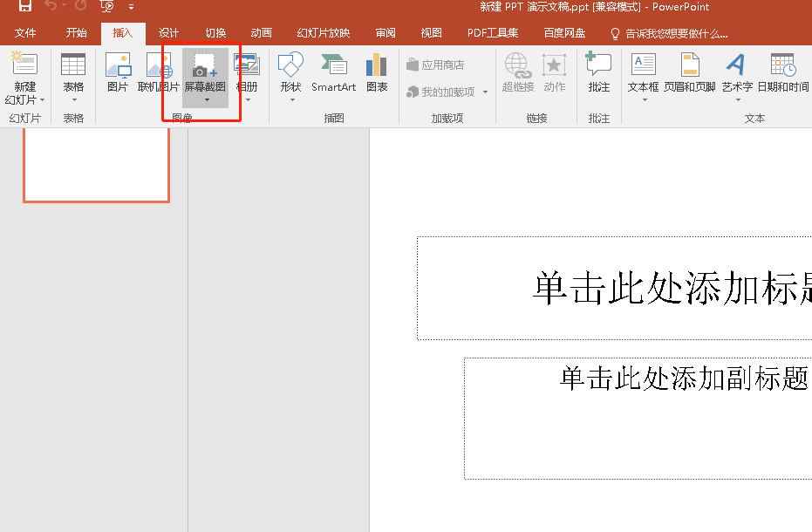
Task: Switch to the 设计 (Design) tab
Action: (168, 33)
